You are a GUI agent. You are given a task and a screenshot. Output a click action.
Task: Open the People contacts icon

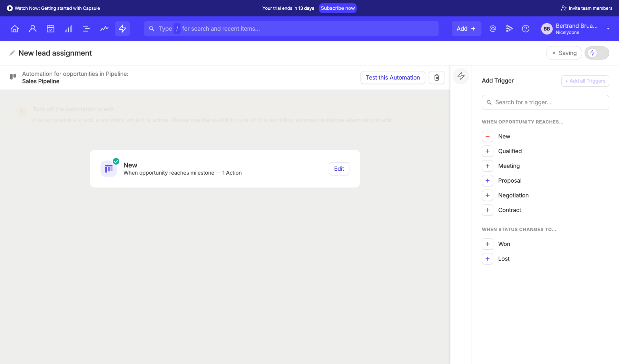[x=33, y=28]
